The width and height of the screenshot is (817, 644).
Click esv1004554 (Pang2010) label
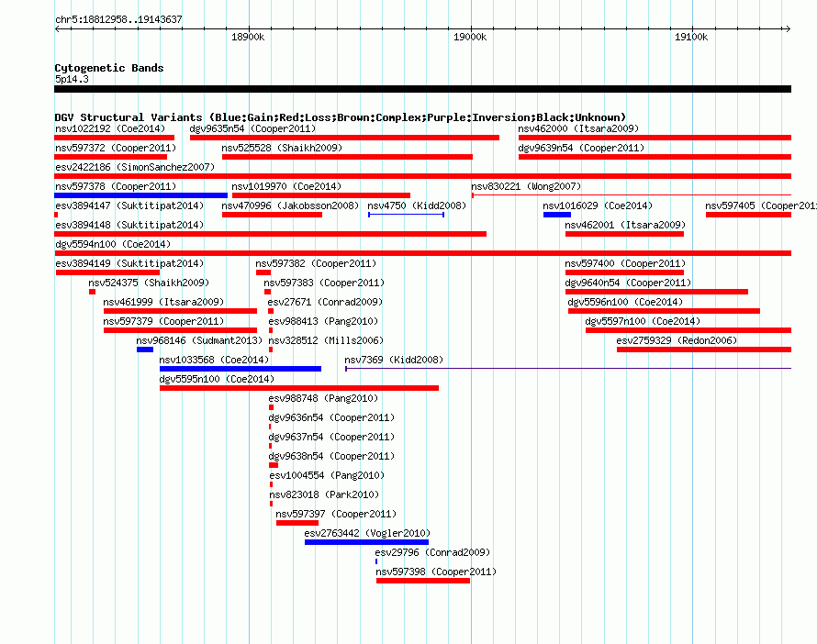327,475
